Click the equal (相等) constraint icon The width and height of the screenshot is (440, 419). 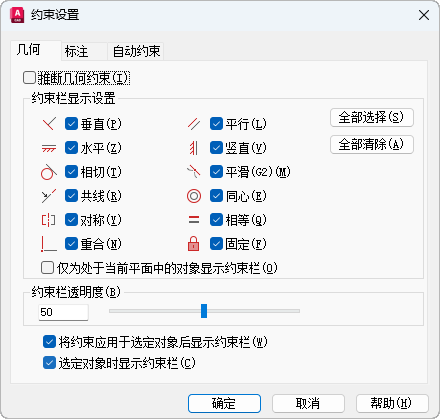tap(194, 220)
